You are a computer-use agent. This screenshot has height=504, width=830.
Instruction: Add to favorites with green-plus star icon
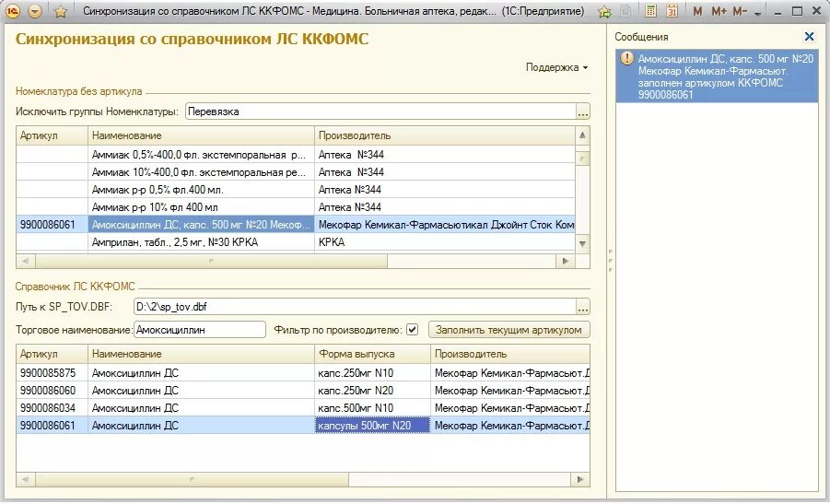[604, 12]
